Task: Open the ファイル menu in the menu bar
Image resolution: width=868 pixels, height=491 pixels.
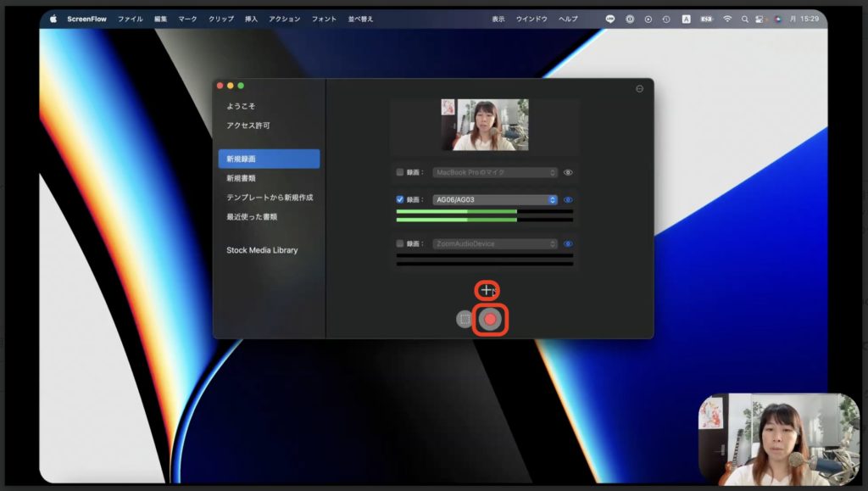Action: [130, 19]
